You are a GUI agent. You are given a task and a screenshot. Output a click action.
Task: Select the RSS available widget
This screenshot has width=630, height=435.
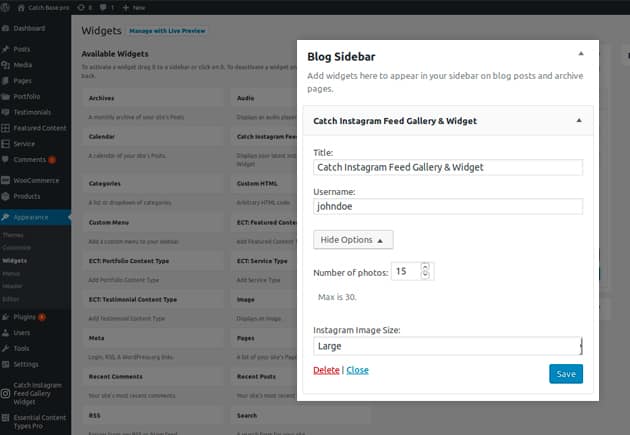click(153, 415)
